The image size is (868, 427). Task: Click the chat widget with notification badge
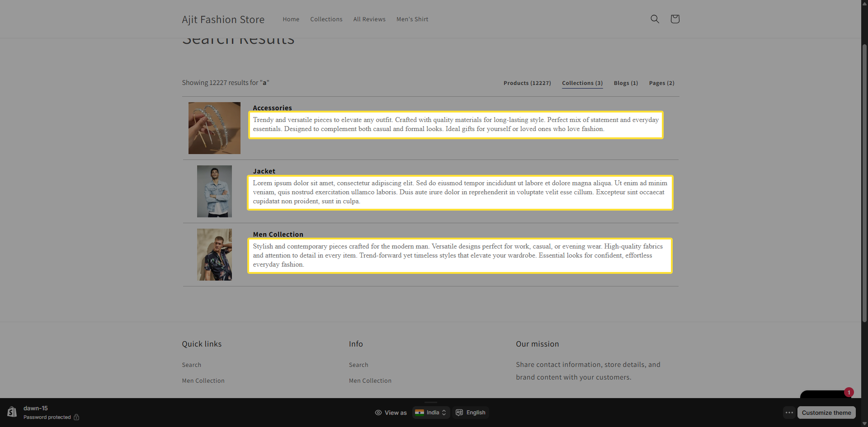point(825,394)
